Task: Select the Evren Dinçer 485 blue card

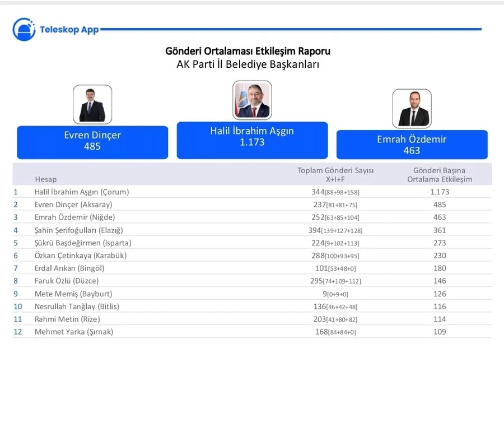Action: coord(92,142)
